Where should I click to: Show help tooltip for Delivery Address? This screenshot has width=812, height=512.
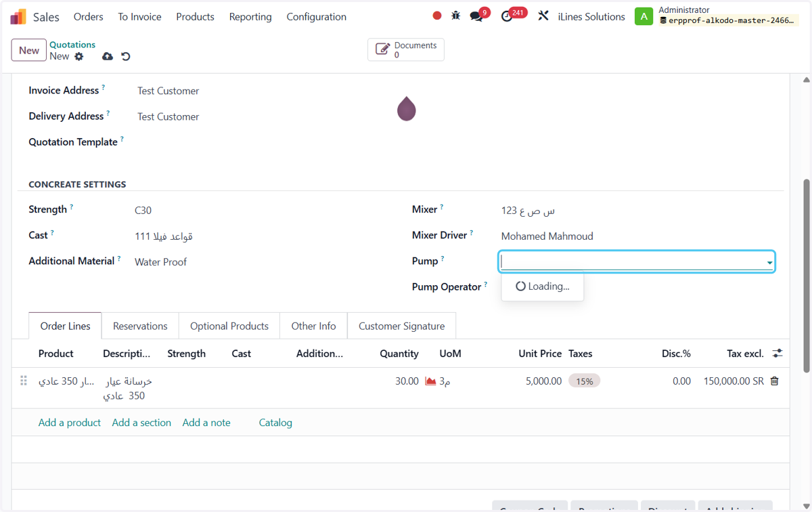tap(108, 113)
